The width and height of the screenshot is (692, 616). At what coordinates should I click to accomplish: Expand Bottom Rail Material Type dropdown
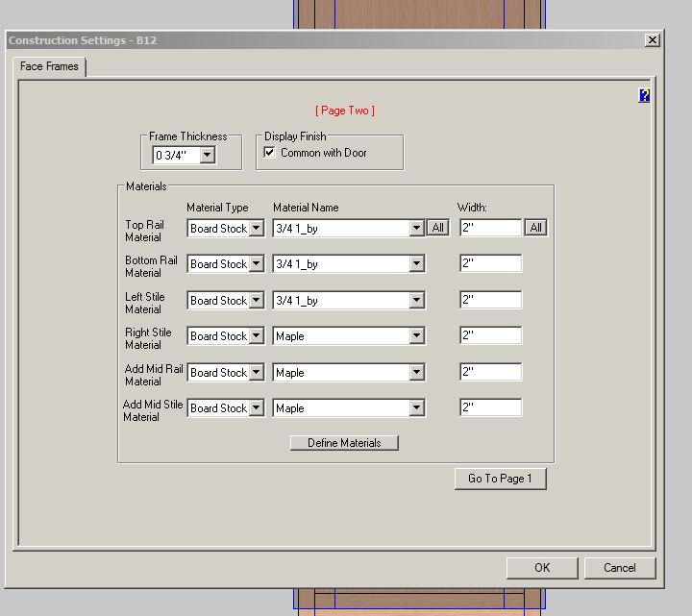click(x=256, y=264)
